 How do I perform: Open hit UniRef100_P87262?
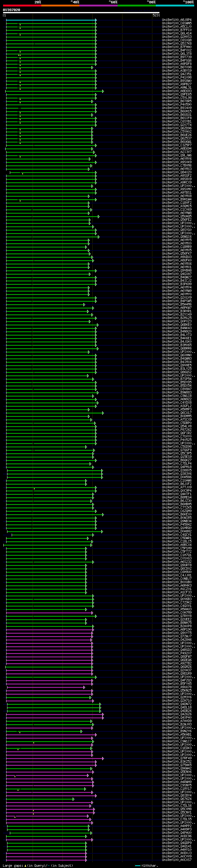point(177,430)
